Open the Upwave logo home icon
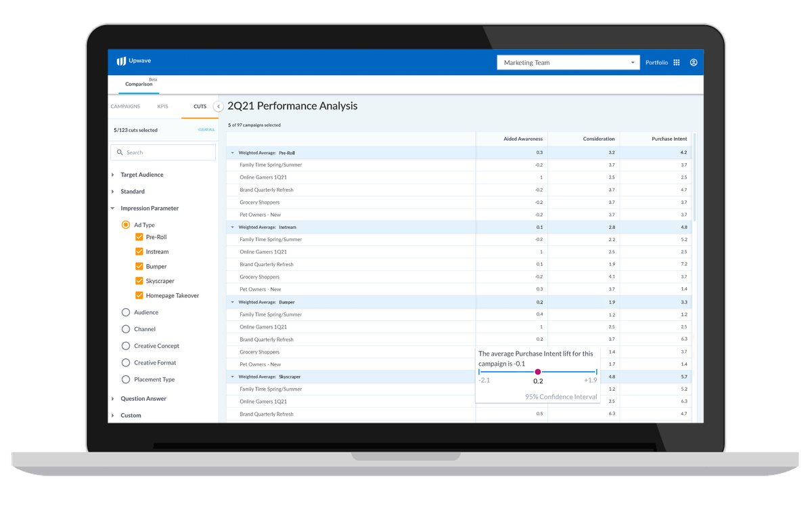 123,61
